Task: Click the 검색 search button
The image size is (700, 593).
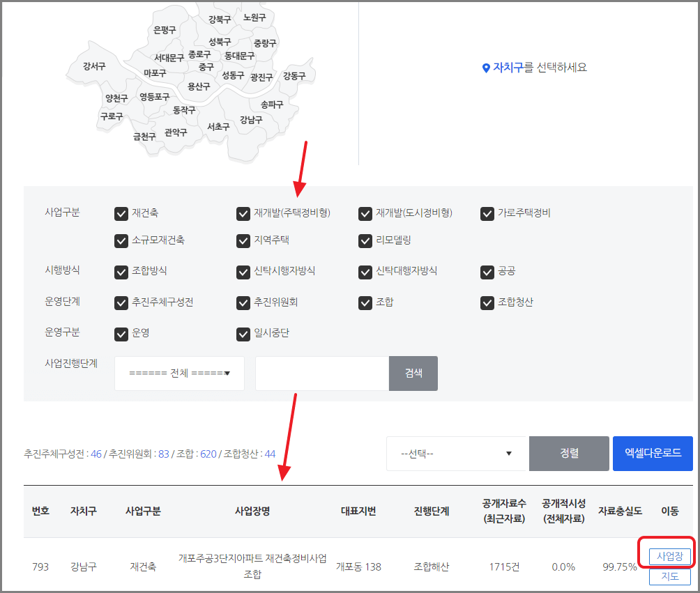Action: pos(413,373)
